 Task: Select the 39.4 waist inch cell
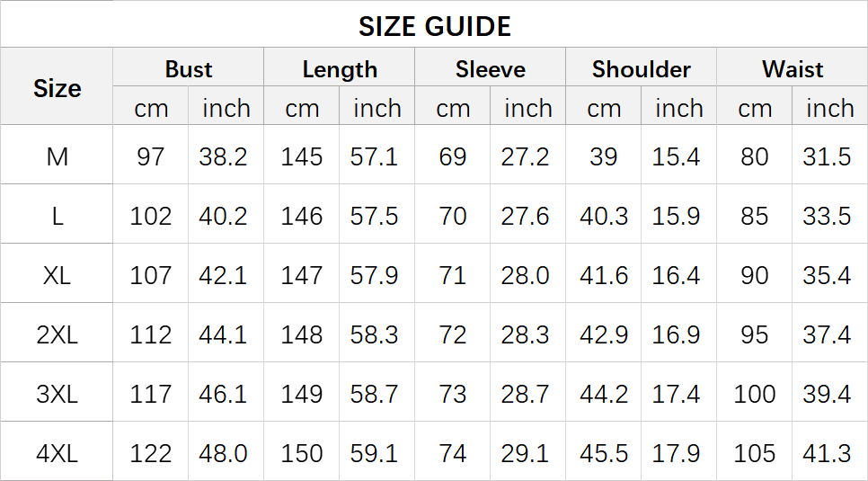tap(827, 394)
